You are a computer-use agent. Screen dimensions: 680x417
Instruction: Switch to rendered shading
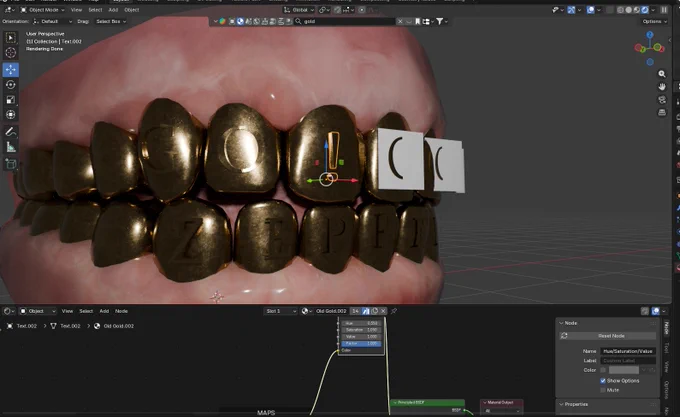pos(645,10)
